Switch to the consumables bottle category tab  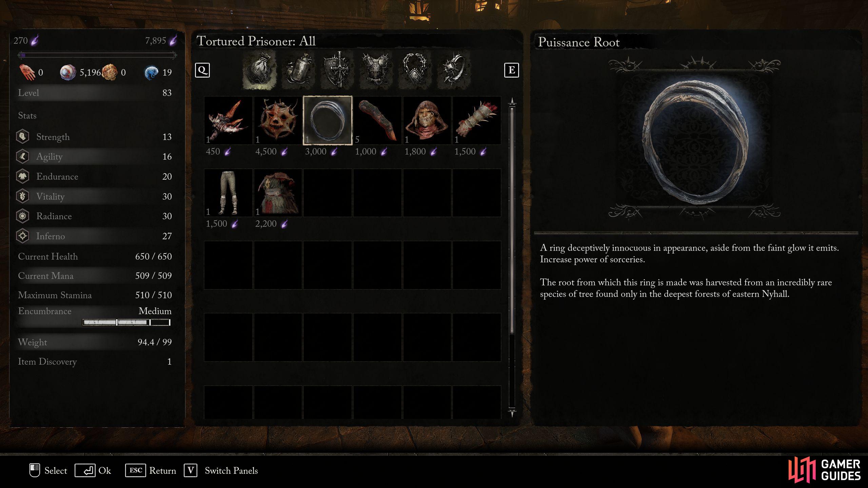pos(298,70)
